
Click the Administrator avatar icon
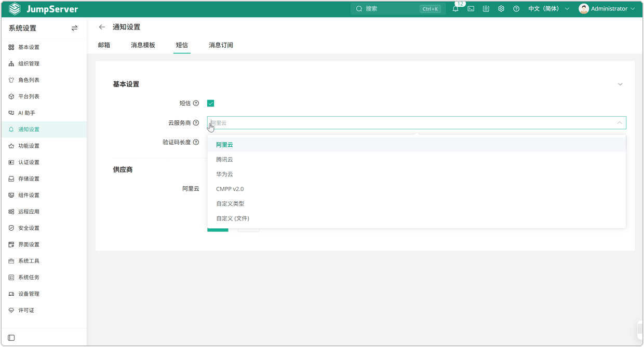point(584,9)
